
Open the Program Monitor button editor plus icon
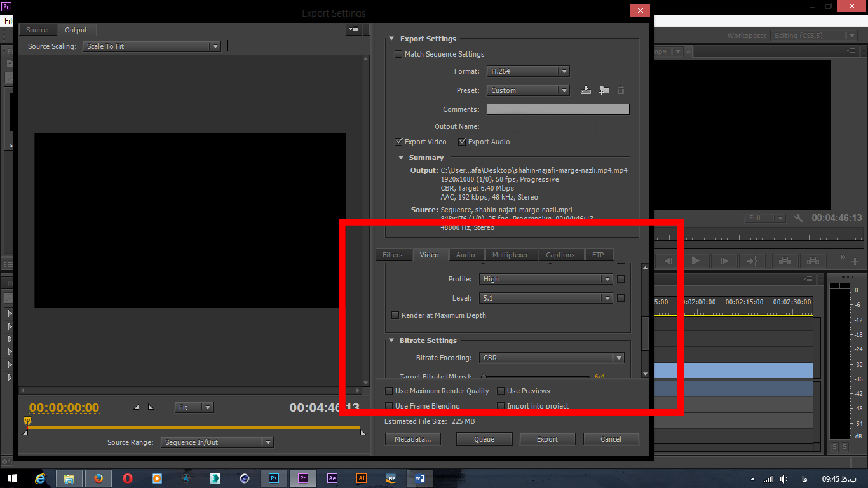[x=855, y=261]
